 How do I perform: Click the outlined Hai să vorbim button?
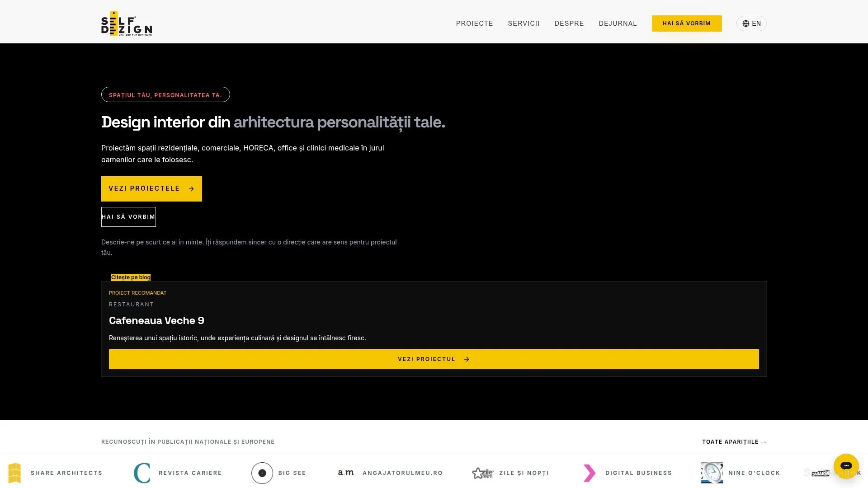(128, 217)
